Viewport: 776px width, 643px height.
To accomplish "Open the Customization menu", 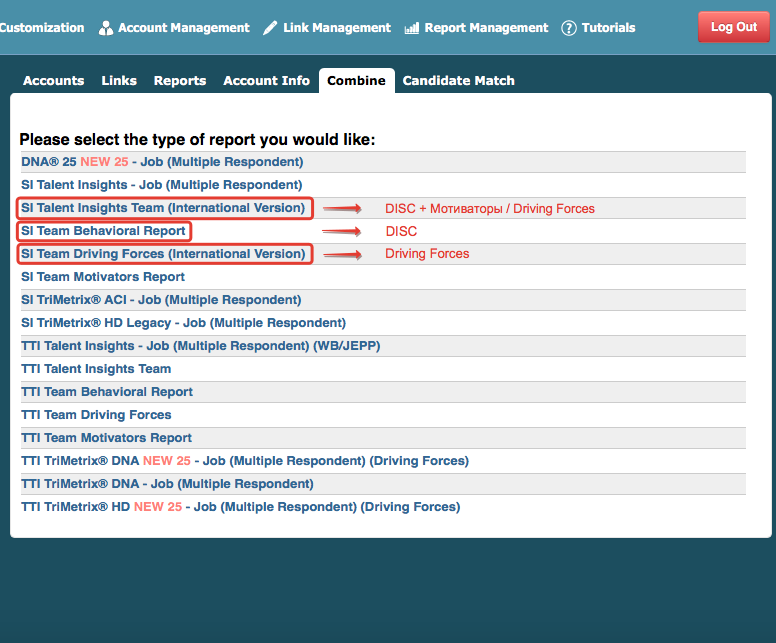I will pyautogui.click(x=42, y=28).
